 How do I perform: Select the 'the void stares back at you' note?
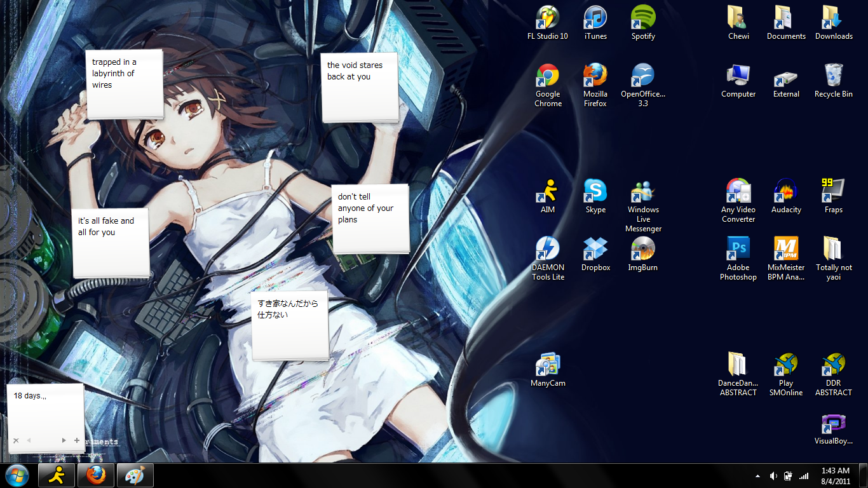[x=360, y=87]
